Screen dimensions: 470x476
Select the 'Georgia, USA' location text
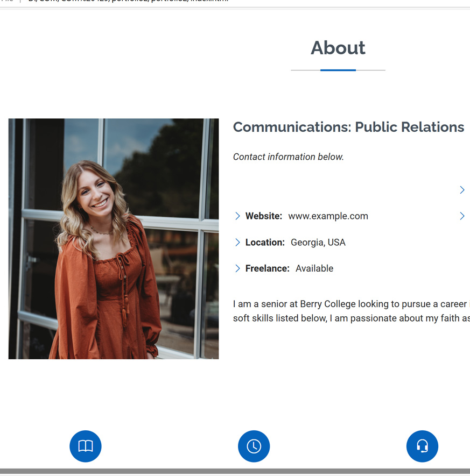[x=318, y=243]
